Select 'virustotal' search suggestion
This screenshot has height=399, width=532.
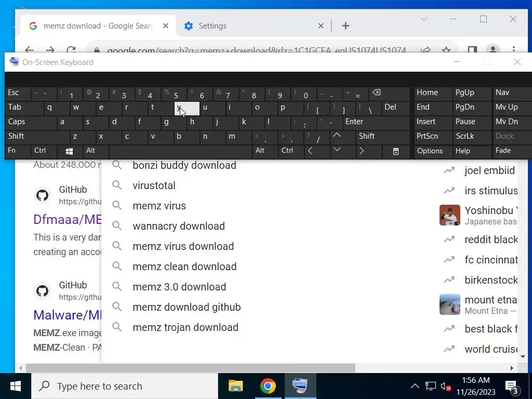154,185
